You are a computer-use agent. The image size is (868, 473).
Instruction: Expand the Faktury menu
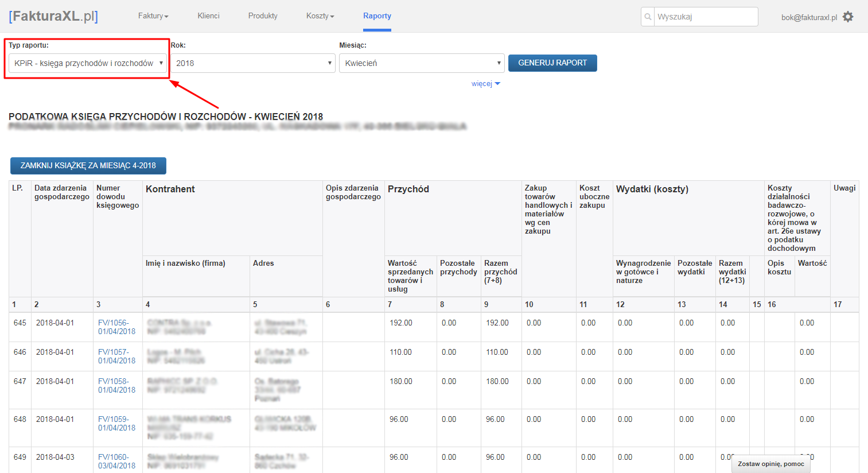pyautogui.click(x=153, y=16)
